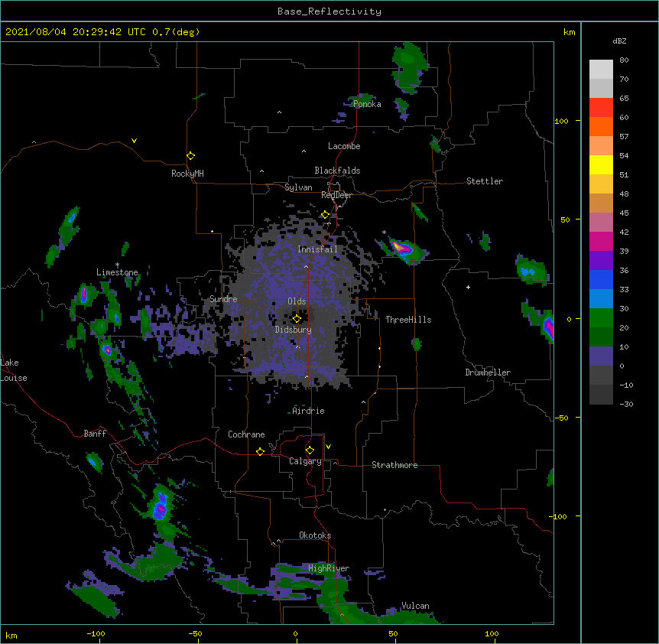Click the Drumheller city label
Image resolution: width=659 pixels, height=644 pixels.
[488, 372]
